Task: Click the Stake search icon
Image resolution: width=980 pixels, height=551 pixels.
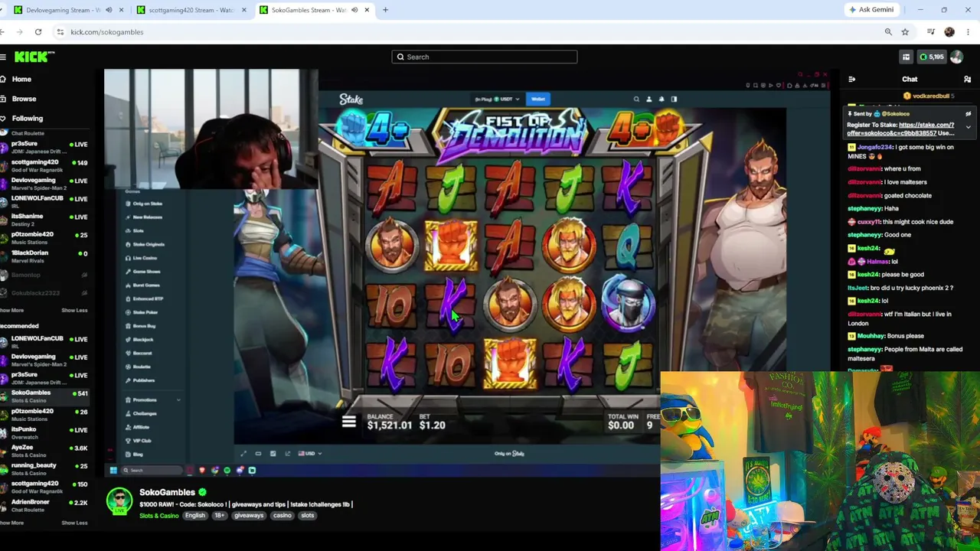Action: pyautogui.click(x=636, y=99)
